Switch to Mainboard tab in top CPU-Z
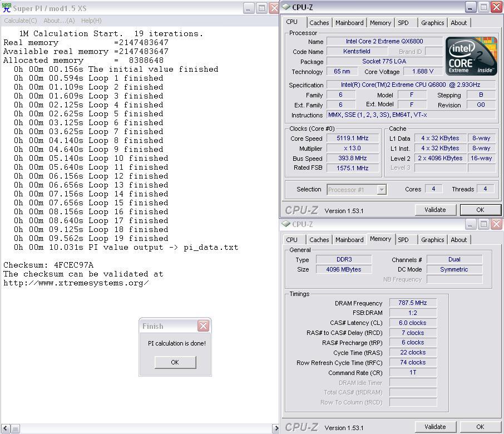 (349, 23)
